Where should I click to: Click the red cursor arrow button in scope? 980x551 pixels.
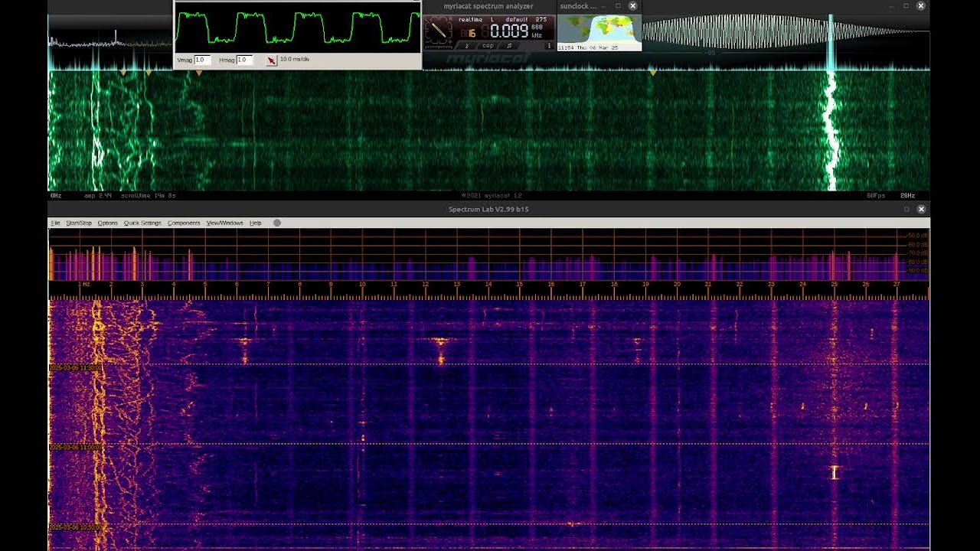(x=271, y=60)
